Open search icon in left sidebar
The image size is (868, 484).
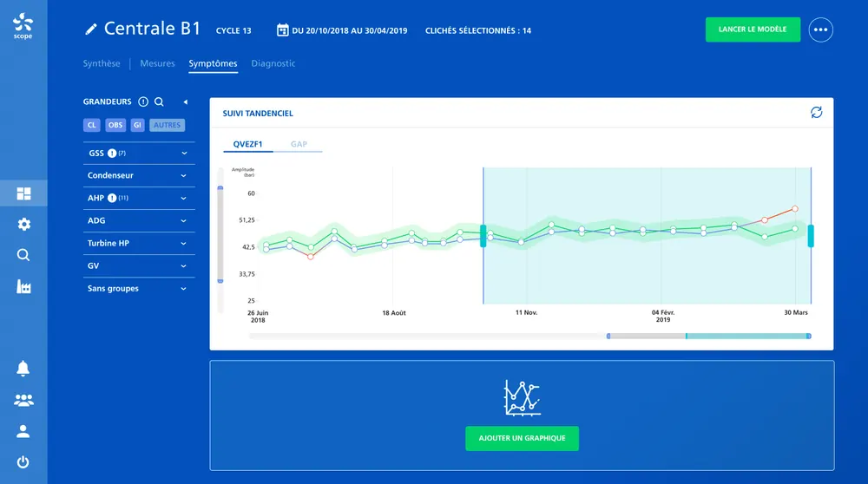tap(23, 255)
